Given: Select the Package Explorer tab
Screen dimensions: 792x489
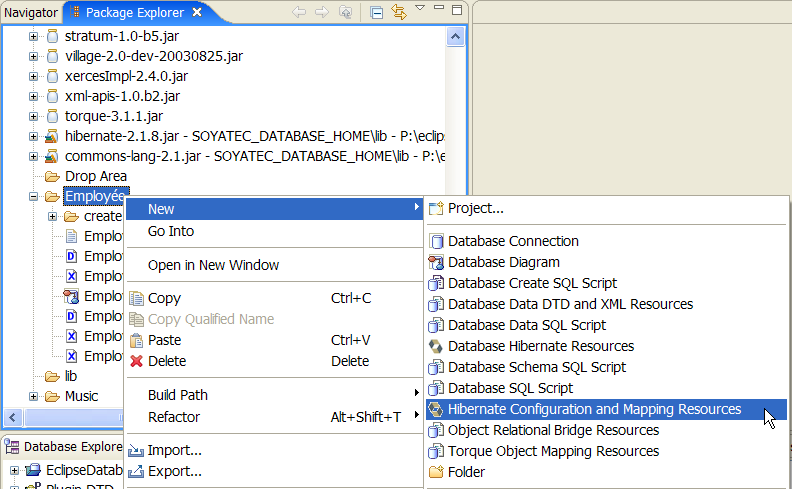Looking at the screenshot, I should [x=134, y=12].
